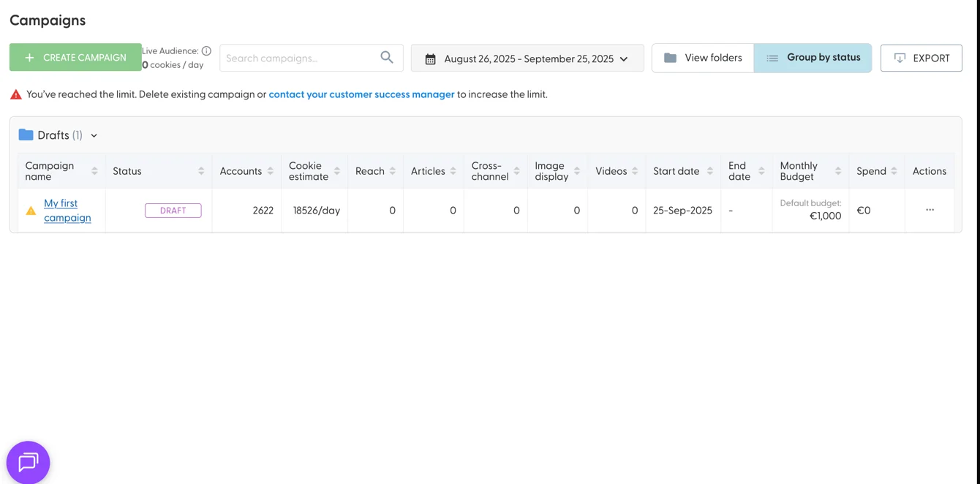Open contact your customer success manager link
Viewport: 980px width, 484px height.
pos(361,94)
